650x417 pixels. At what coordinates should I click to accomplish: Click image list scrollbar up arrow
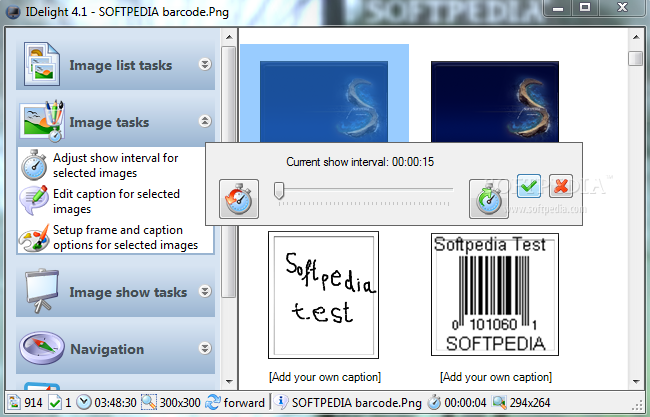636,37
